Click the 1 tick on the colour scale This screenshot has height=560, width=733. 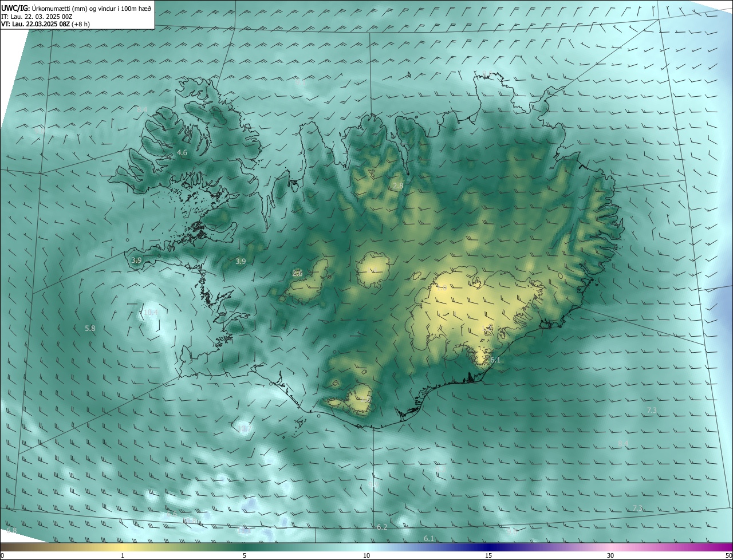point(123,556)
